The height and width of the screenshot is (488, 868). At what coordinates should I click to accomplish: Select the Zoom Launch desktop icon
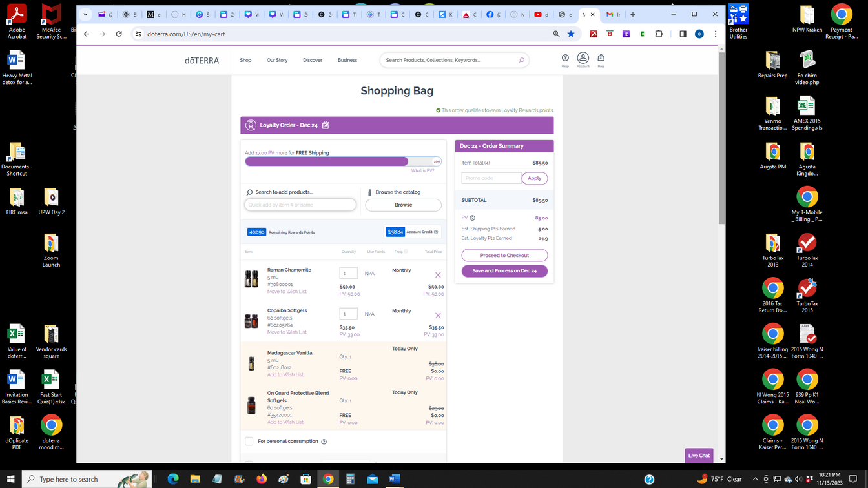point(51,250)
